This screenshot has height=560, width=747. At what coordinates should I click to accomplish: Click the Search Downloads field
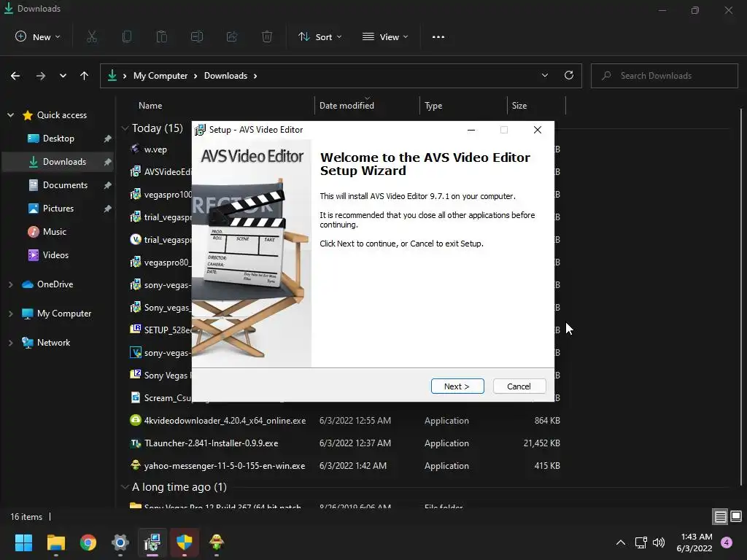coord(664,76)
